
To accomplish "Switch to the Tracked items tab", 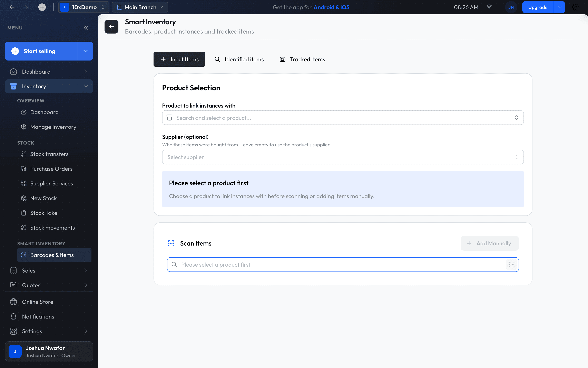I will pos(303,59).
